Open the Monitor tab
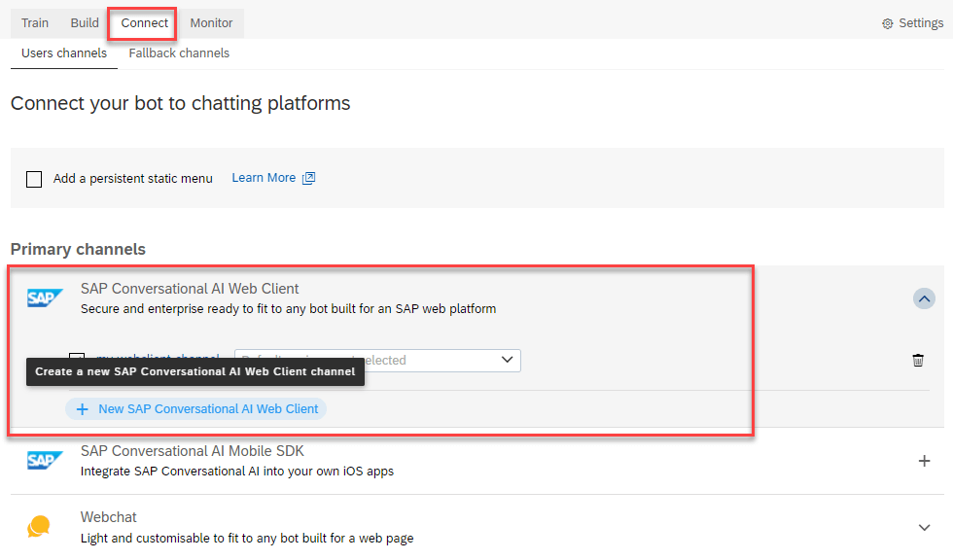The width and height of the screenshot is (953, 560). tap(211, 23)
